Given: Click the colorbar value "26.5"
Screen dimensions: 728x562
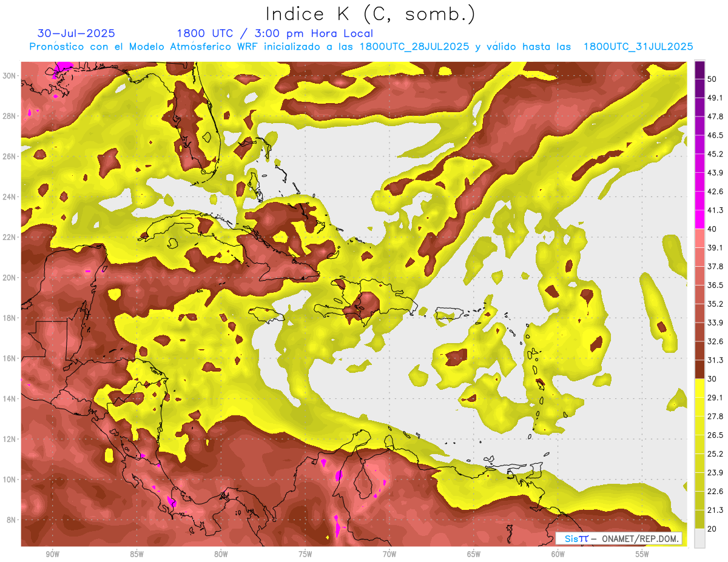Looking at the screenshot, I should 715,435.
